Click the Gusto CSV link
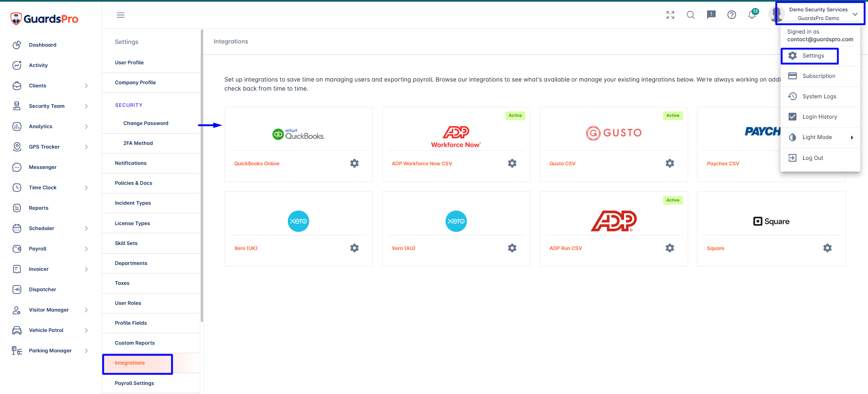868x394 pixels. [562, 163]
